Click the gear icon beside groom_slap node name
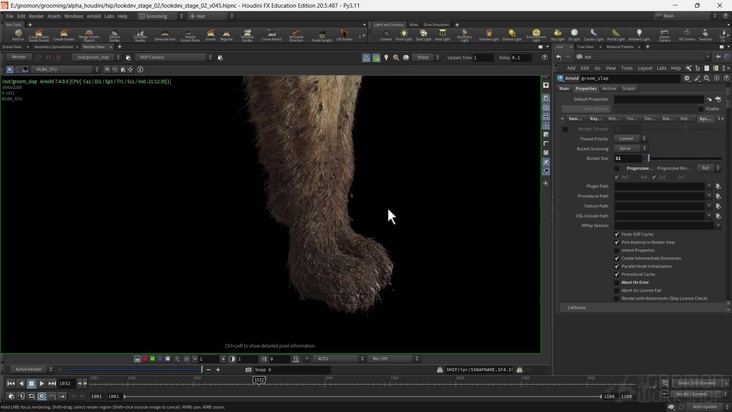732x412 pixels. pos(687,78)
